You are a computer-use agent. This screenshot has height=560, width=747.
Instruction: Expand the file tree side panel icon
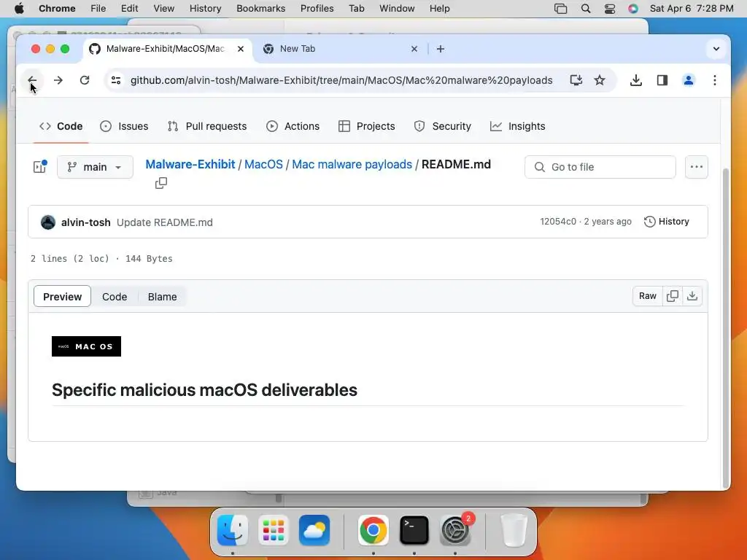[x=40, y=167]
